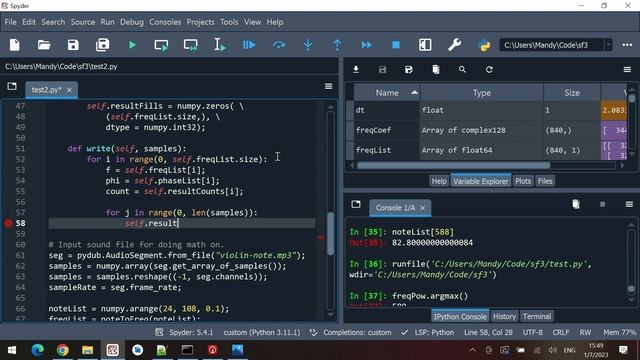
Task: Open a file using the folder icon
Action: [44, 45]
